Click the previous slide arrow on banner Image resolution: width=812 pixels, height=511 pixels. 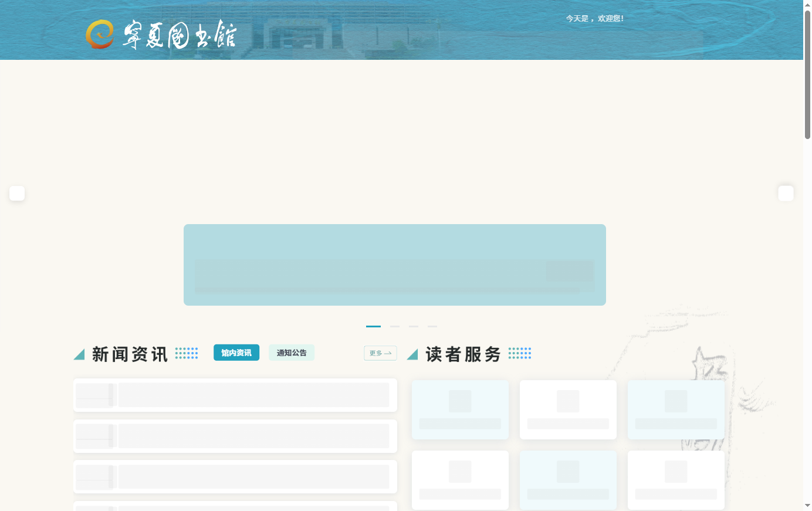click(x=17, y=193)
